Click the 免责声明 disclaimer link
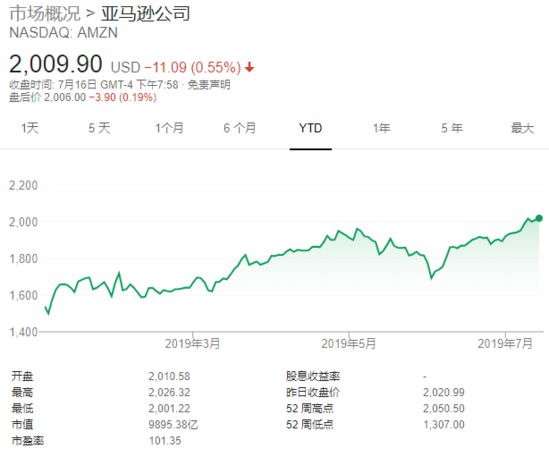 pyautogui.click(x=209, y=85)
